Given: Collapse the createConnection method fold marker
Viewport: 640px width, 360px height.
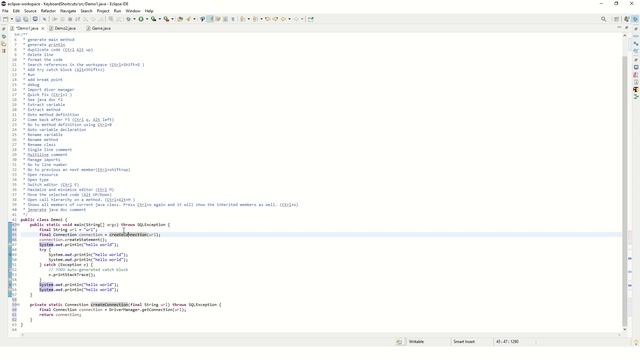Looking at the screenshot, I should (18, 305).
